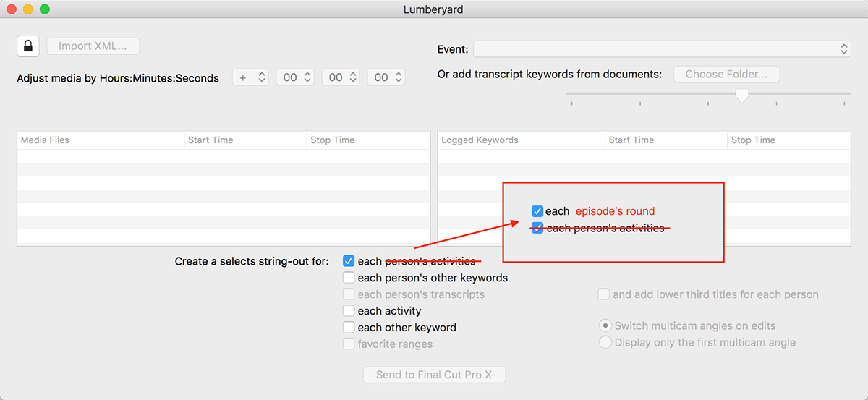Click the Minutes stepper field

[x=340, y=77]
